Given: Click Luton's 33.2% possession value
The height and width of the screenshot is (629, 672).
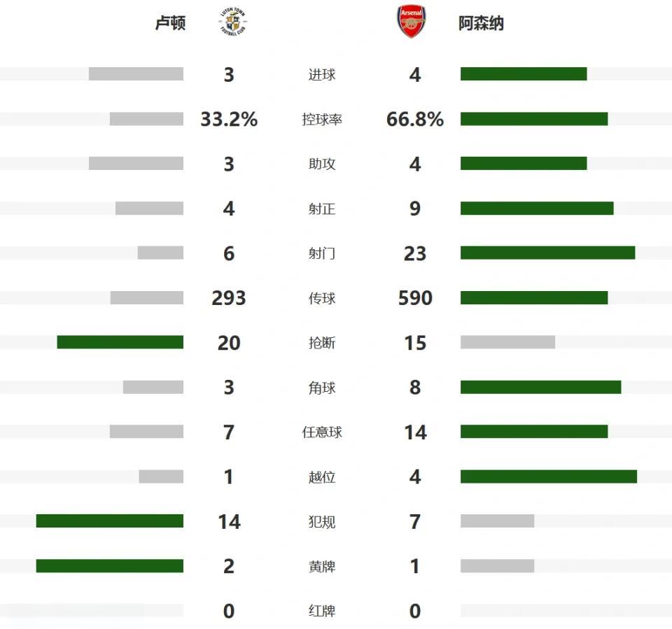Looking at the screenshot, I should point(229,119).
